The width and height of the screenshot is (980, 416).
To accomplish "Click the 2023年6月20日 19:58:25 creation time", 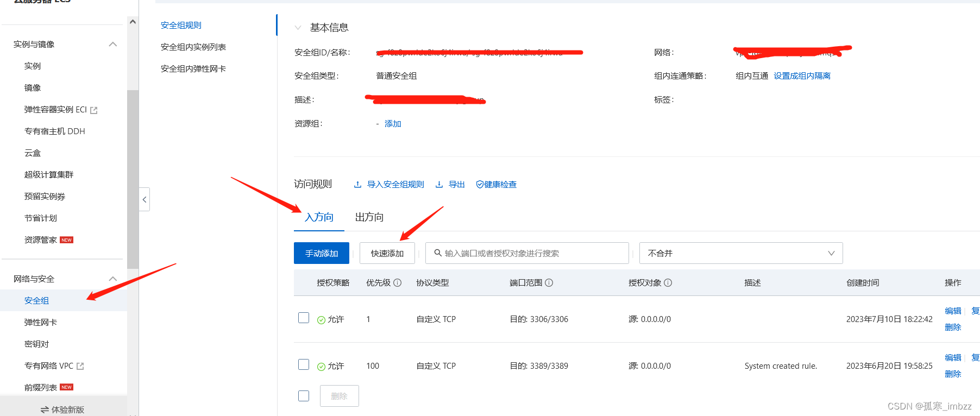I will [889, 366].
